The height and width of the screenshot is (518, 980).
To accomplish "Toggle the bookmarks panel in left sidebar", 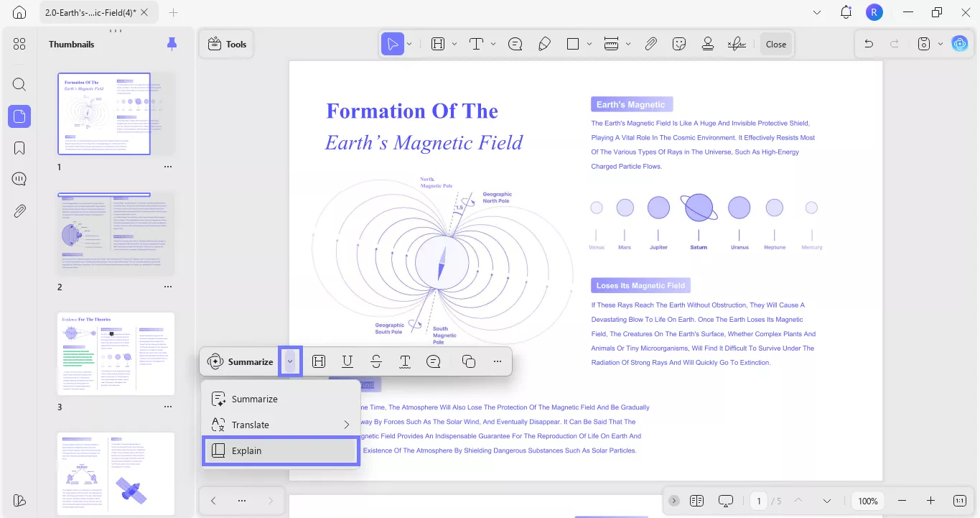I will point(19,148).
